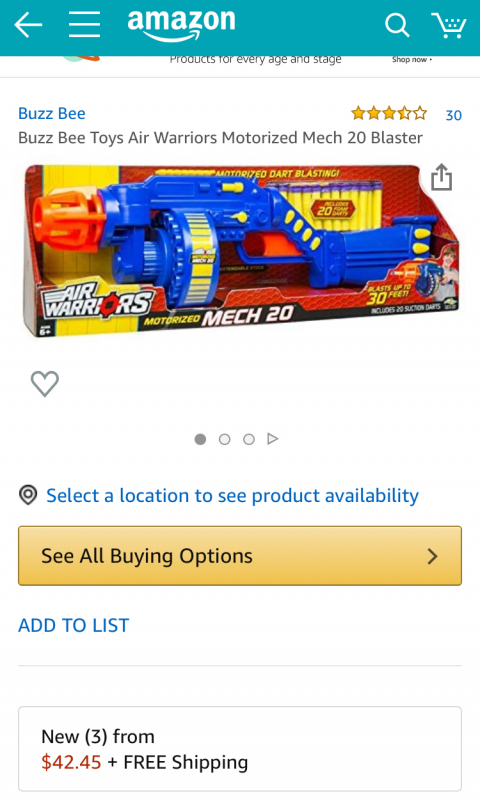Select the second image carousel dot

[224, 439]
